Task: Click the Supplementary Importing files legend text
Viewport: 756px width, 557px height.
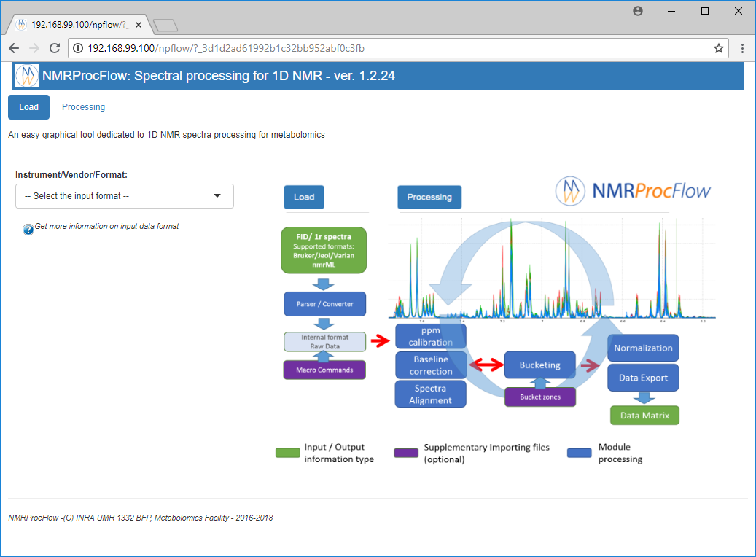Action: pyautogui.click(x=486, y=453)
